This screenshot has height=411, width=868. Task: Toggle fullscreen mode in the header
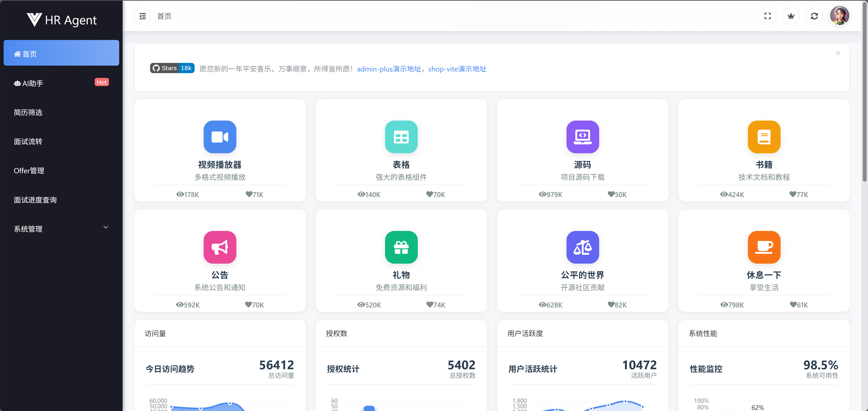point(767,16)
